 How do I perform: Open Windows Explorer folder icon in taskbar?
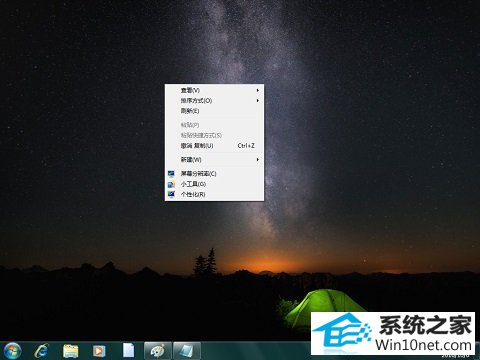pos(71,351)
